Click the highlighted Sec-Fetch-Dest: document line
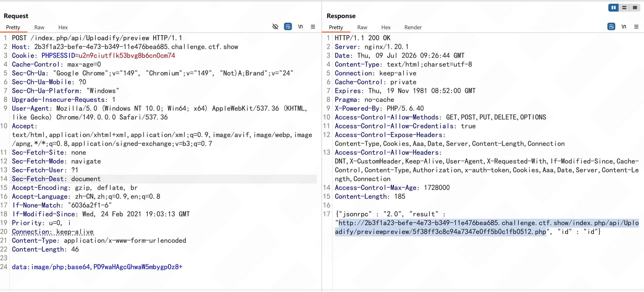Viewport: 644px width, 292px height. [57, 179]
